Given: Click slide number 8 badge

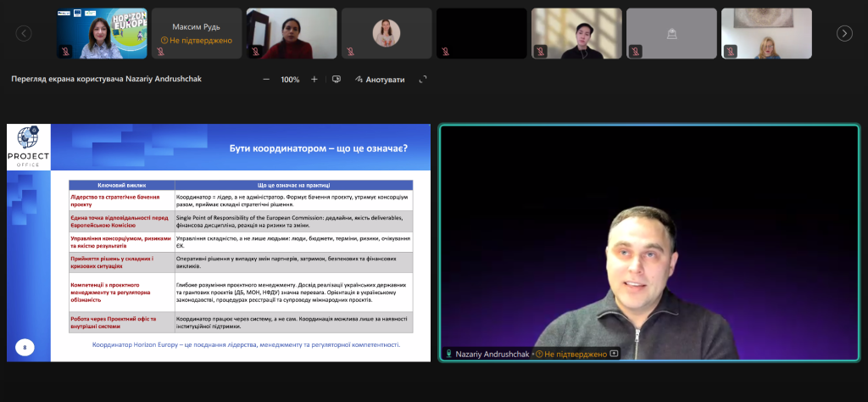Looking at the screenshot, I should click(x=25, y=347).
